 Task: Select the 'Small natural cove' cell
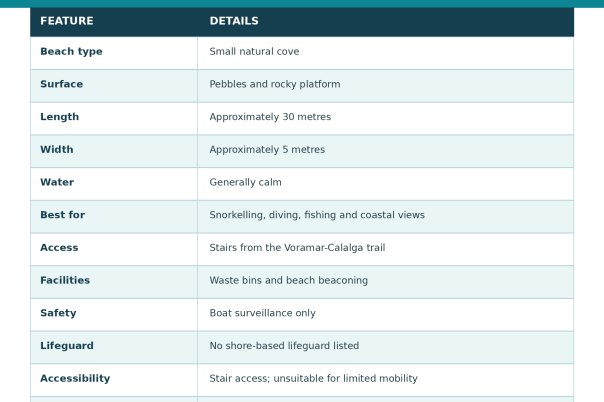click(x=254, y=52)
